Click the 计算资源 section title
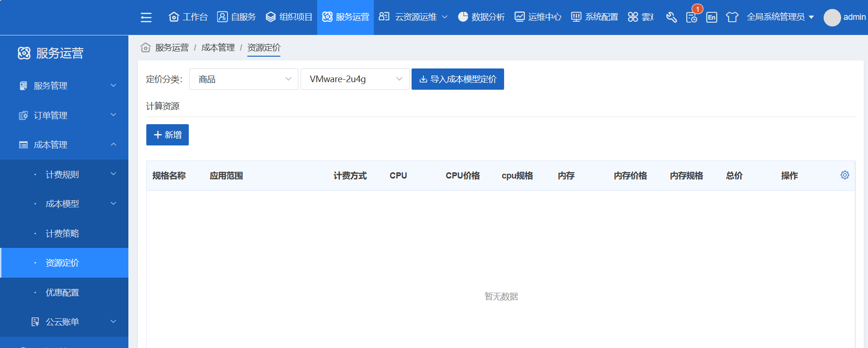This screenshot has width=868, height=348. coord(163,106)
